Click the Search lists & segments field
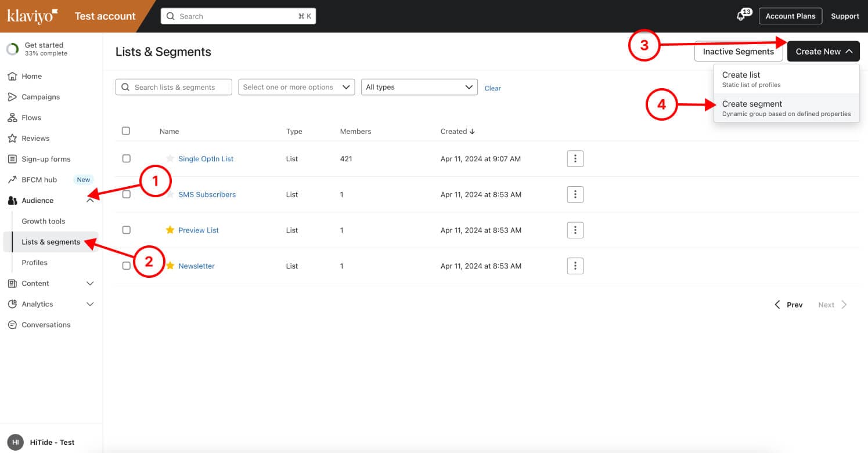The height and width of the screenshot is (453, 868). click(174, 87)
